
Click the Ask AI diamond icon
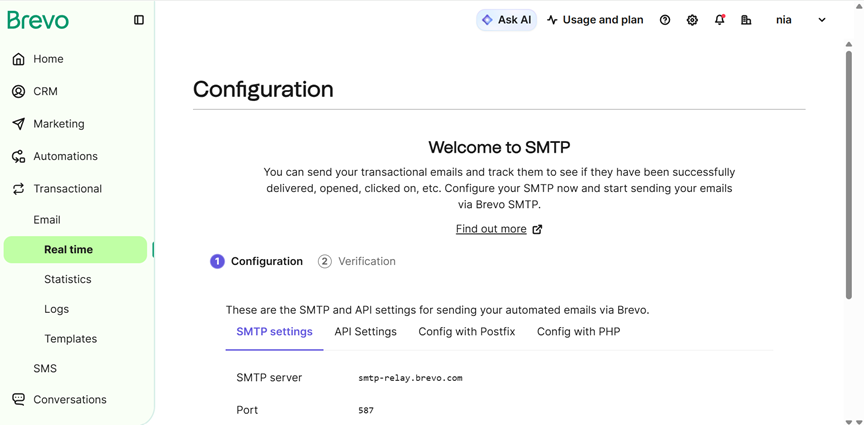(487, 20)
